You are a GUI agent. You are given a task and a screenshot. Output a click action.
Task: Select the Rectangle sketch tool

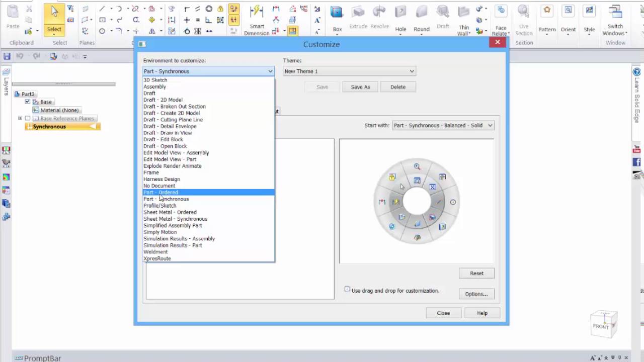102,20
